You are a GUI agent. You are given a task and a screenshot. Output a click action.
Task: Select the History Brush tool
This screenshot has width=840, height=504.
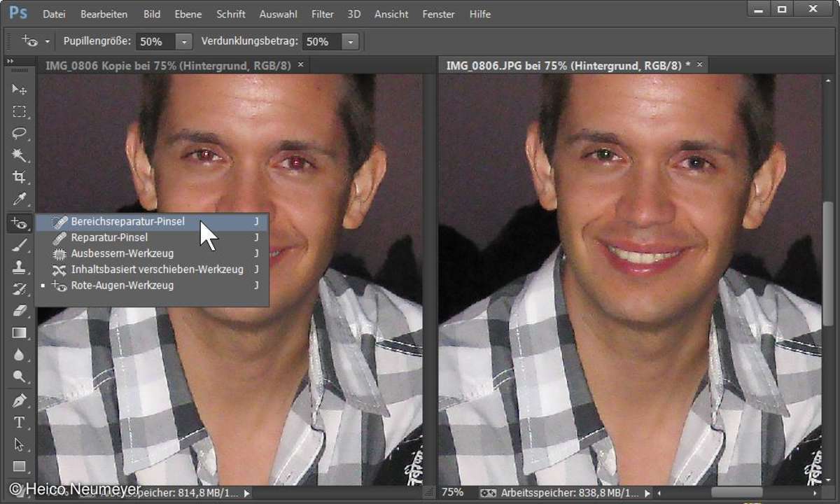(20, 288)
